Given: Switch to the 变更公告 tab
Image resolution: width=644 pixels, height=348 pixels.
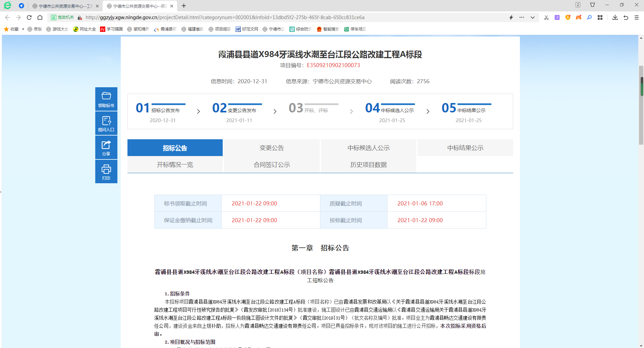Looking at the screenshot, I should click(x=272, y=148).
